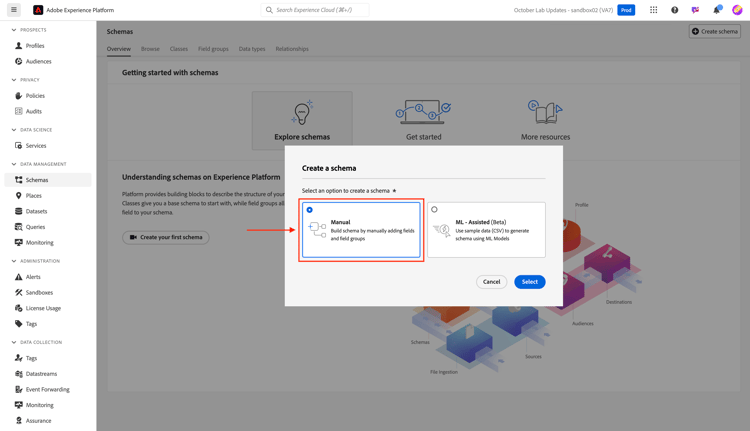Click the Search Experience Cloud field
Image resolution: width=750 pixels, height=431 pixels.
(x=315, y=10)
